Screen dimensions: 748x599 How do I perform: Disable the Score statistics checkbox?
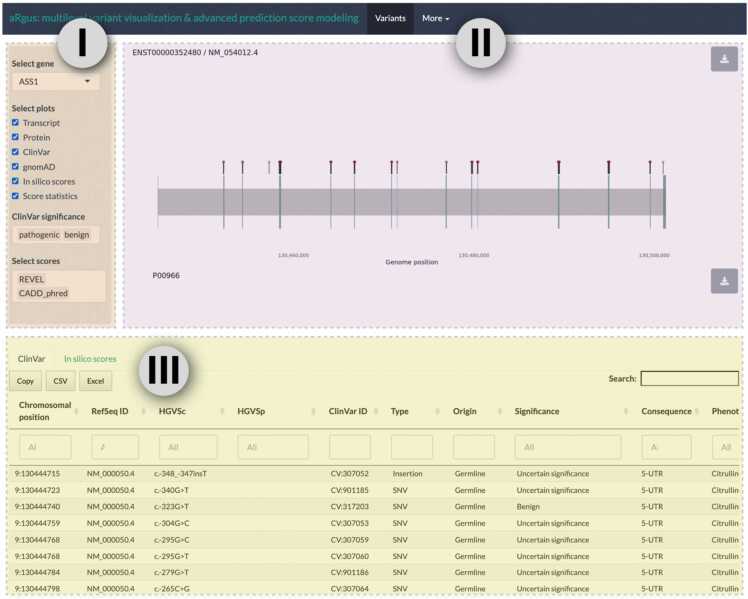coord(16,196)
